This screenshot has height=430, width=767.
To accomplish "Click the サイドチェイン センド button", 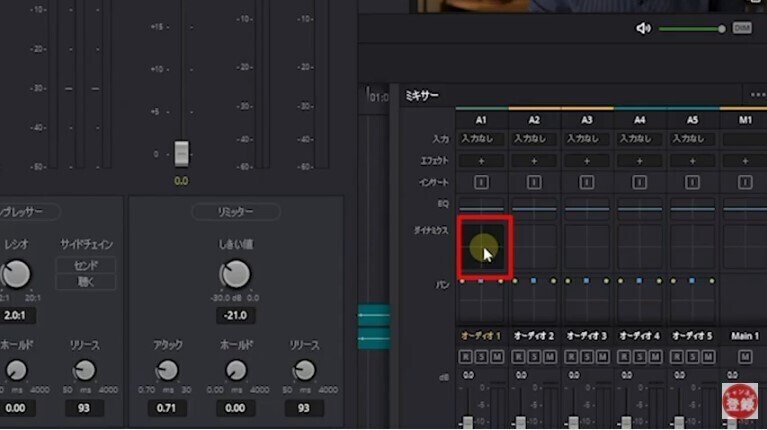I will (86, 265).
